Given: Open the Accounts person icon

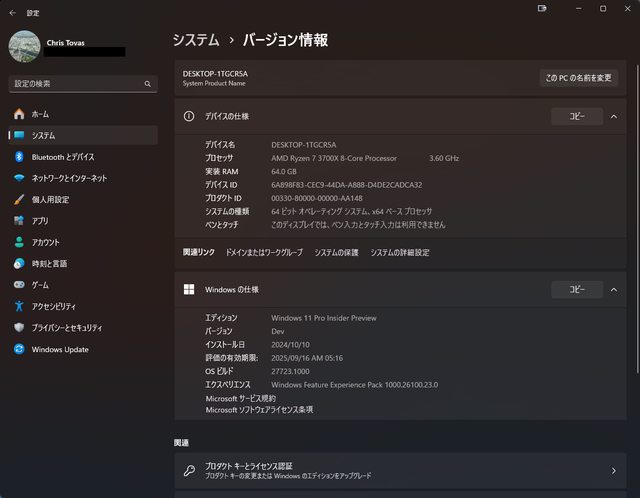Looking at the screenshot, I should click(x=19, y=242).
